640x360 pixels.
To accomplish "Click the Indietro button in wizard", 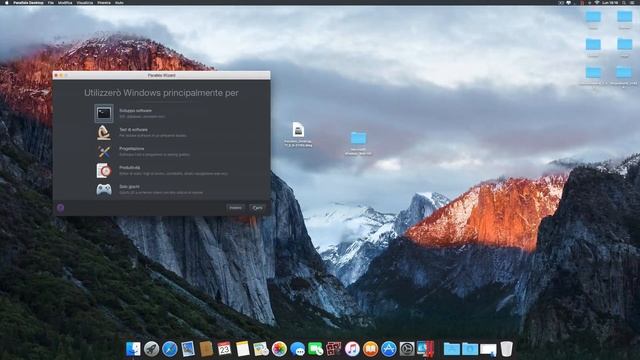I will 236,208.
